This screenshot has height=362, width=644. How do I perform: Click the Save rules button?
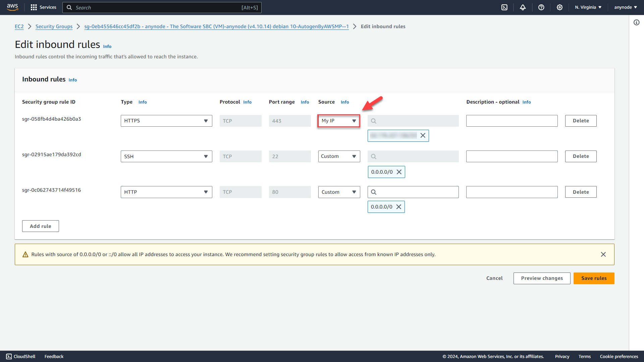(x=594, y=278)
